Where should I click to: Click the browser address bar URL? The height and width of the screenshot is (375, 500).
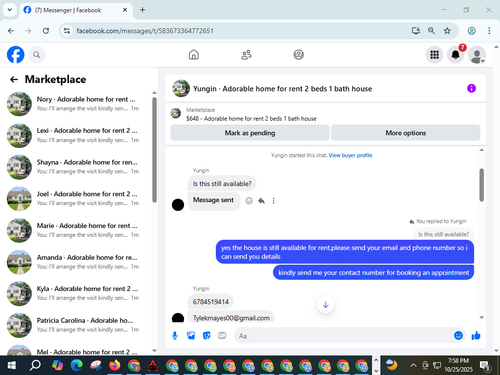click(x=145, y=31)
